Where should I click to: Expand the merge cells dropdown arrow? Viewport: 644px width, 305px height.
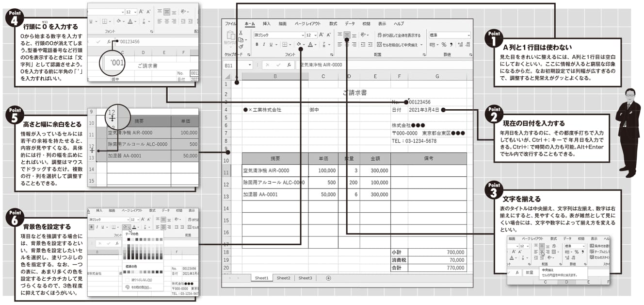pos(421,45)
